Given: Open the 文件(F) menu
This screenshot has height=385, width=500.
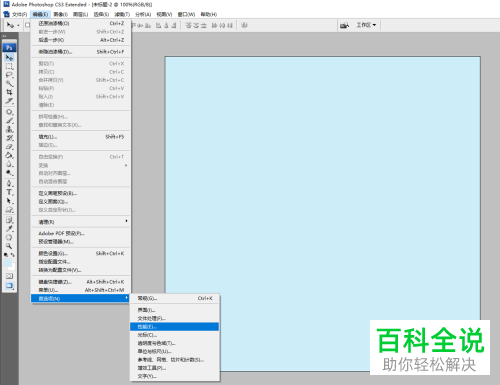Looking at the screenshot, I should point(19,14).
